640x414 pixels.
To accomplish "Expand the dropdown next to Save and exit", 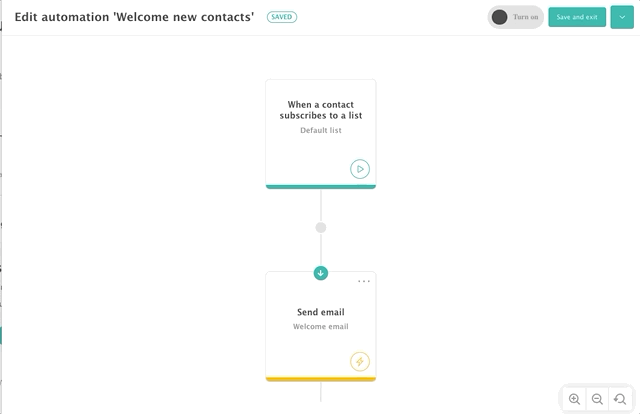I will [622, 17].
